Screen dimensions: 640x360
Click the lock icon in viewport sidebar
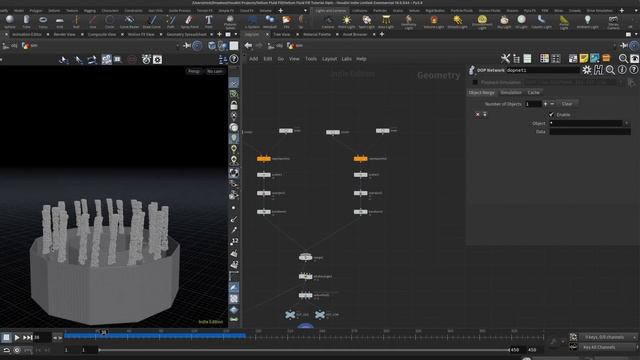click(234, 105)
